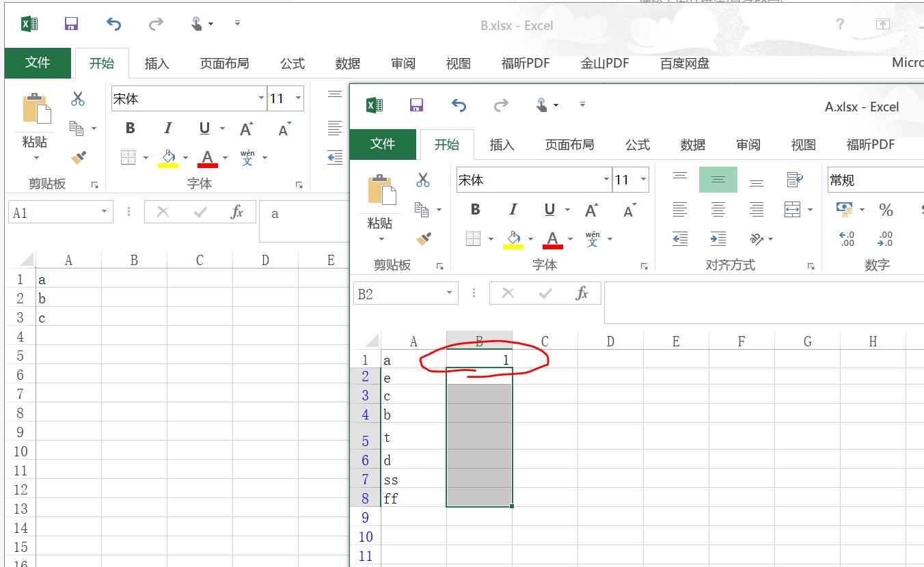924x567 pixels.
Task: Click the Undo arrow in A.xlsx
Action: [x=458, y=104]
